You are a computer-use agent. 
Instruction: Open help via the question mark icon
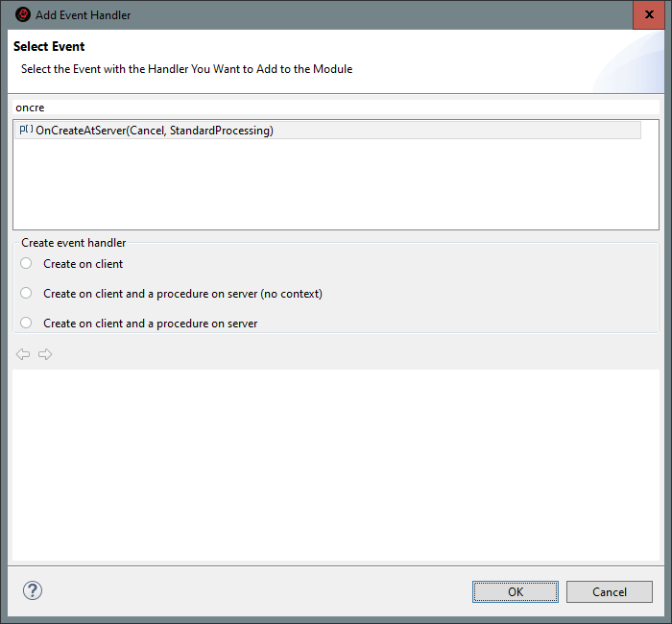(33, 590)
